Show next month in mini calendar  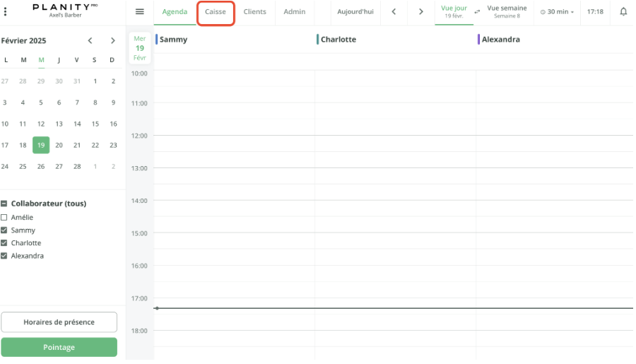pos(113,40)
